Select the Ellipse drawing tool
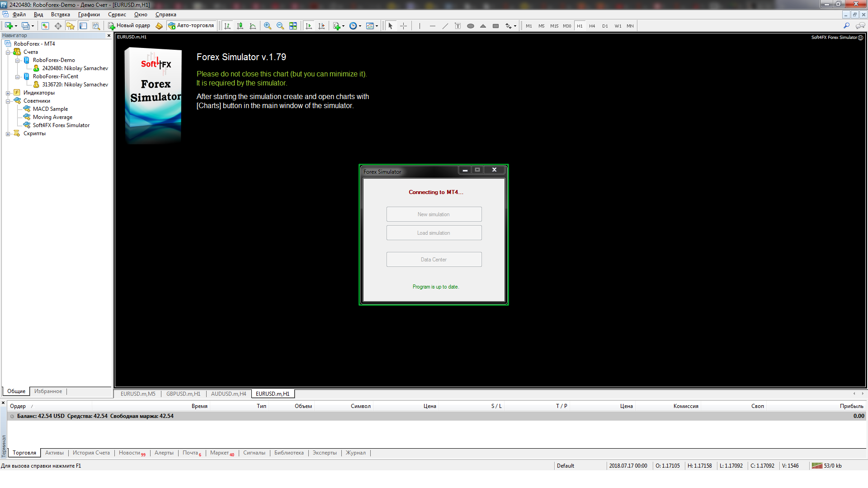The image size is (868, 488). [x=470, y=26]
